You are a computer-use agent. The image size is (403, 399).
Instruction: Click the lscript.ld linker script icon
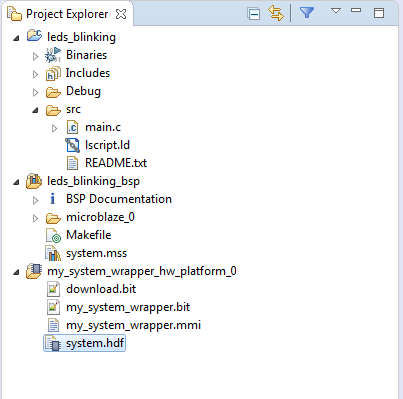tap(72, 146)
